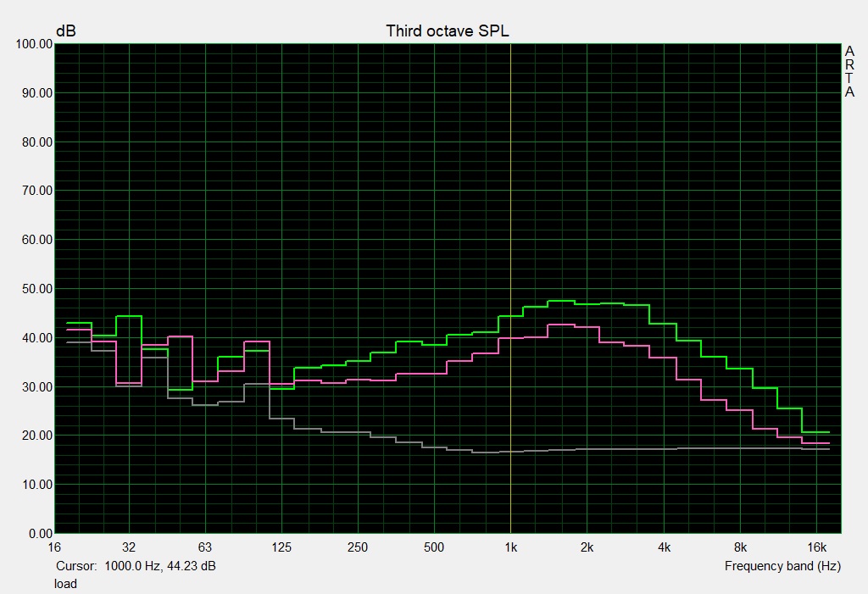Click the pink curve peak near 1.6k
The width and height of the screenshot is (868, 594).
(561, 325)
